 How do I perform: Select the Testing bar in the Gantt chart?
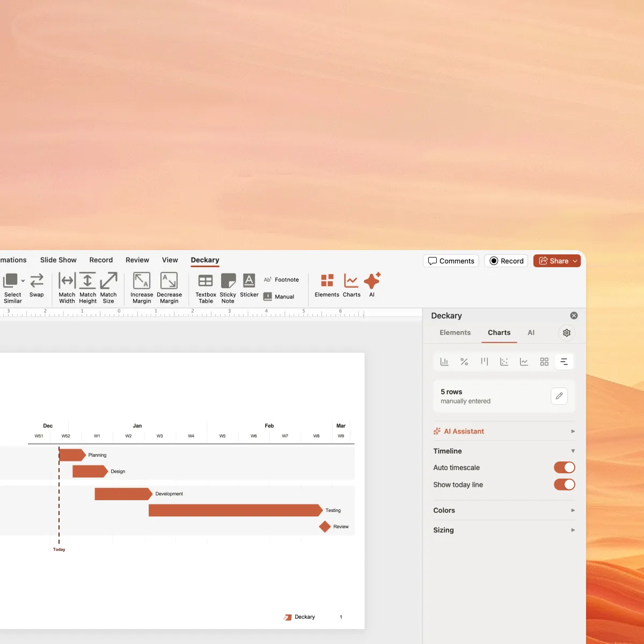click(235, 510)
